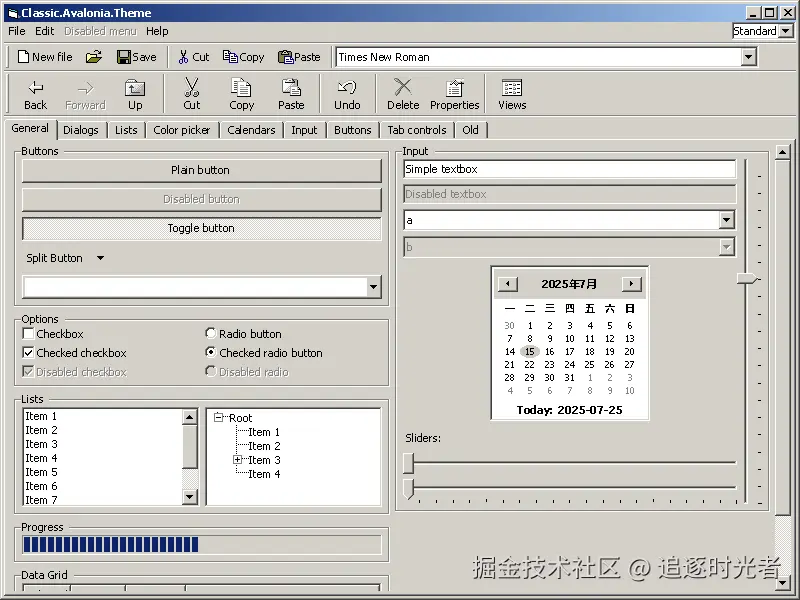Expand the Item 3 tree node
The image size is (800, 600).
tap(237, 460)
